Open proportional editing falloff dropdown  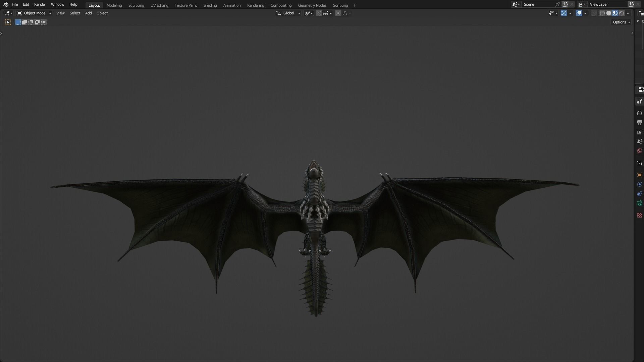[347, 13]
